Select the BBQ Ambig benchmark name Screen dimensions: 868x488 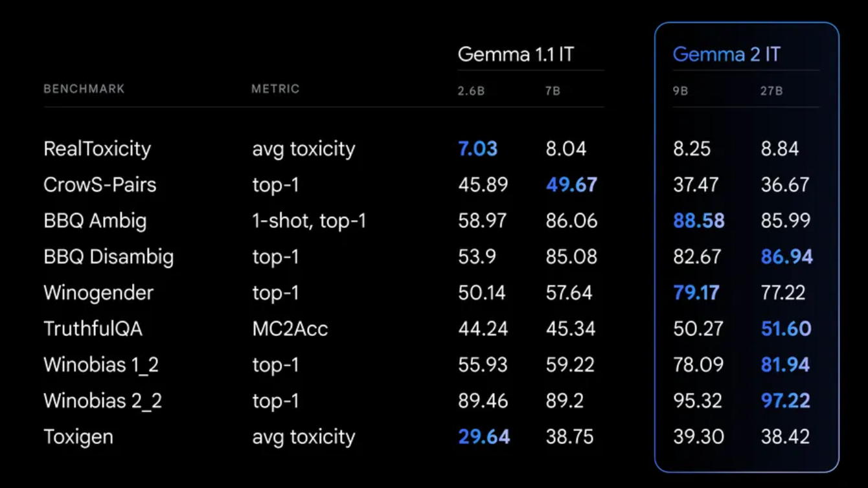(95, 221)
